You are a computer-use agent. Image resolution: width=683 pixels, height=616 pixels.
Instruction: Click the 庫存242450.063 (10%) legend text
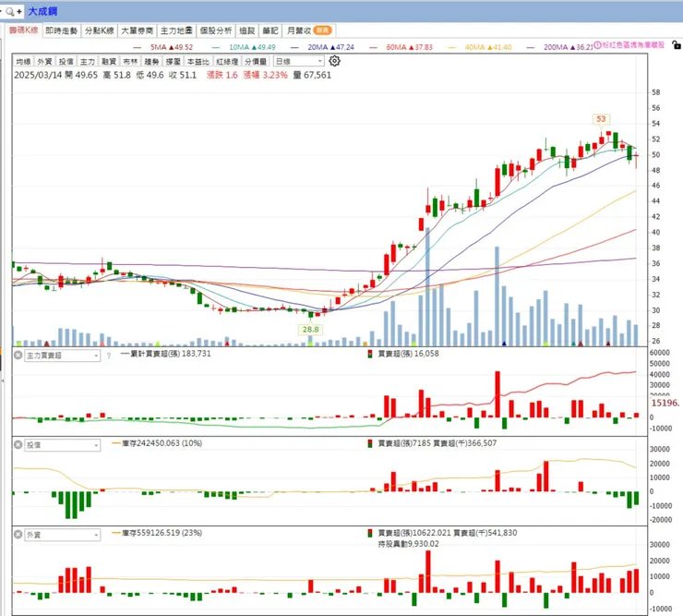point(157,443)
